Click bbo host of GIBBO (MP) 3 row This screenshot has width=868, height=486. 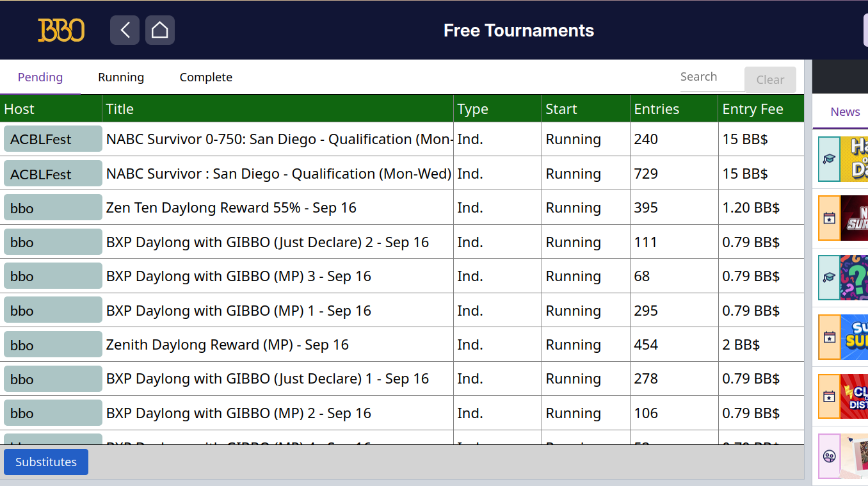click(x=53, y=276)
